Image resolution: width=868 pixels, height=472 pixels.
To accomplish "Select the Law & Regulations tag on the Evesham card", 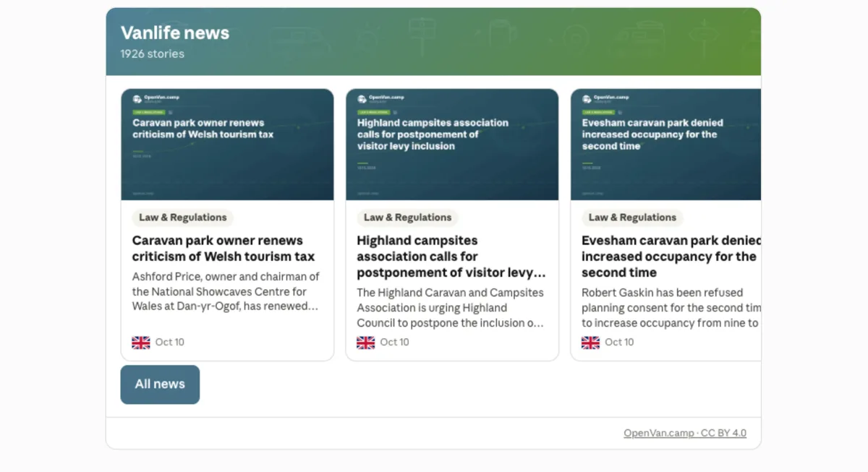I will tap(632, 218).
